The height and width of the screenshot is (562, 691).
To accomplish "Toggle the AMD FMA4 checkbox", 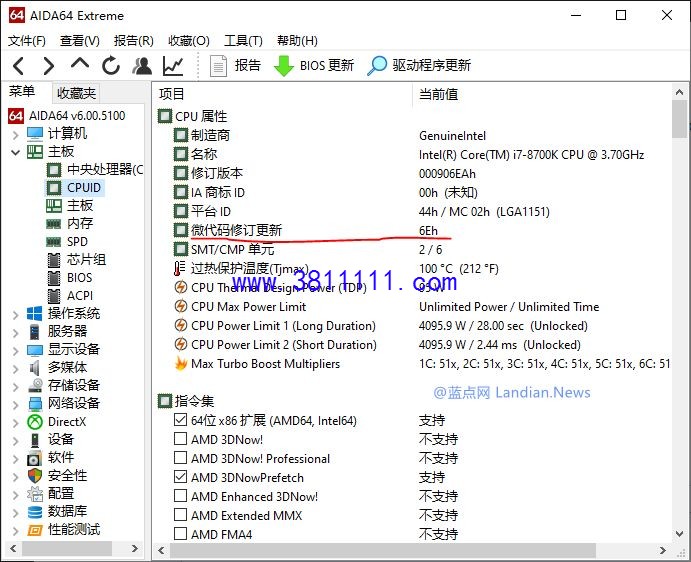I will pyautogui.click(x=180, y=534).
